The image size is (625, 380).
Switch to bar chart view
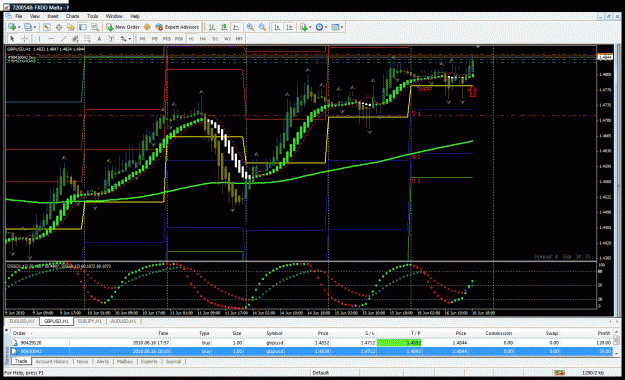click(x=212, y=27)
